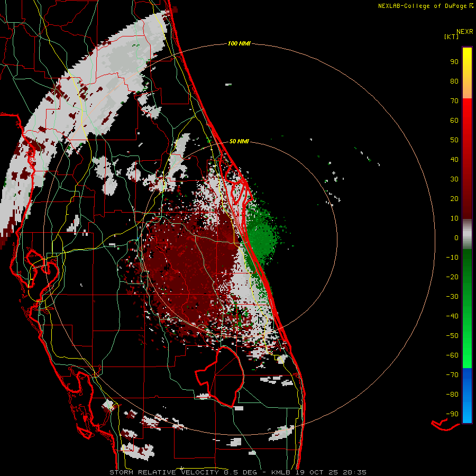Viewport: 476px width, 476px height.
Task: Click the positive 10 value on the velocity scale
Action: click(x=454, y=218)
